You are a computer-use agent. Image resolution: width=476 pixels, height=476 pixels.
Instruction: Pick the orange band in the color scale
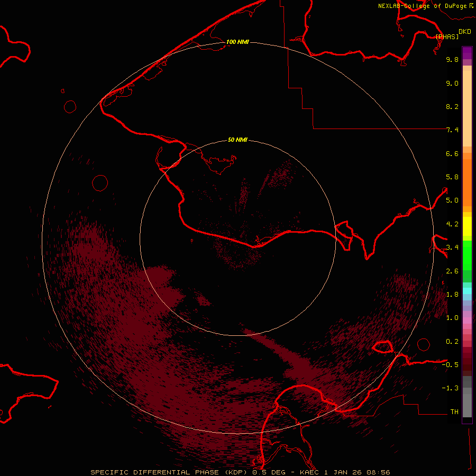click(467, 182)
